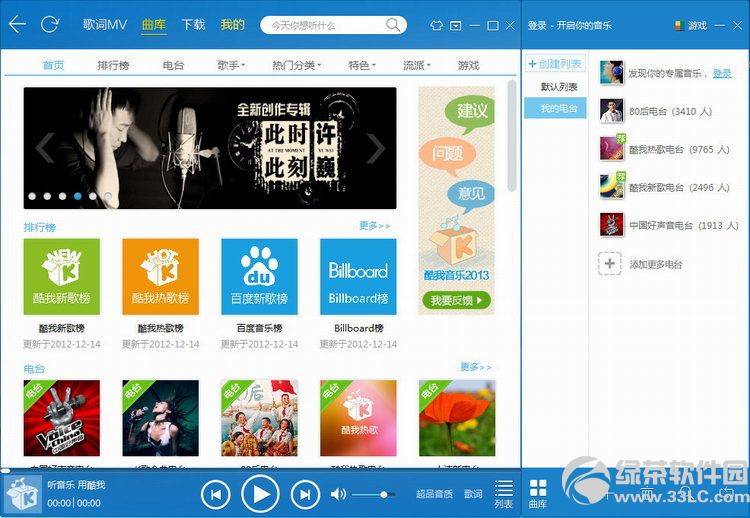Open the 列表 playlist icon in player bar

click(x=504, y=495)
